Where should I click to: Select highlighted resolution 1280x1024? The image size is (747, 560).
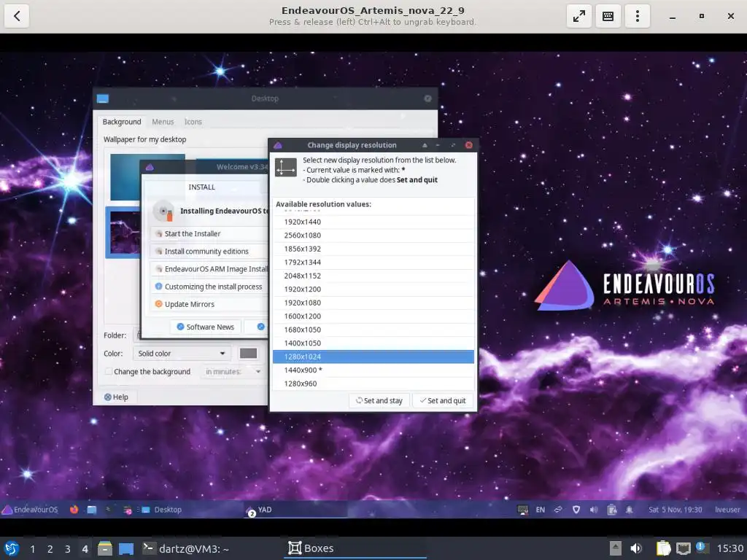pos(373,357)
